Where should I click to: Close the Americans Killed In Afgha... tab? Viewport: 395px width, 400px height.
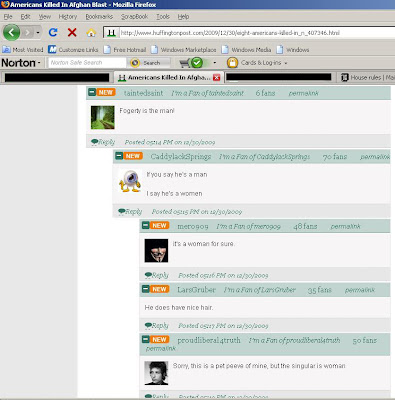(x=216, y=77)
